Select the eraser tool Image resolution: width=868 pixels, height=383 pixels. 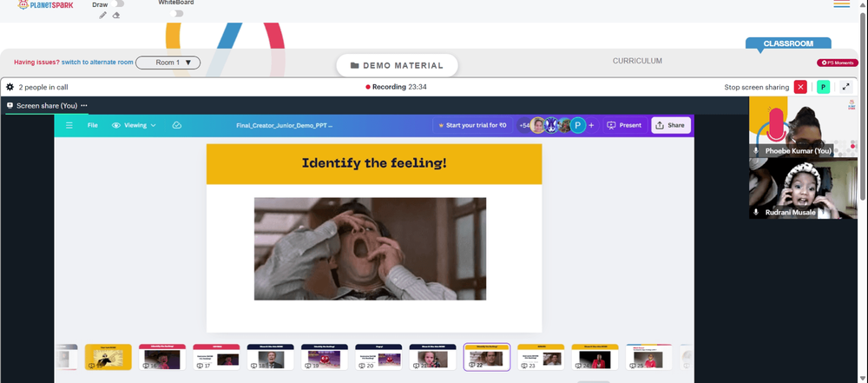[x=116, y=16]
